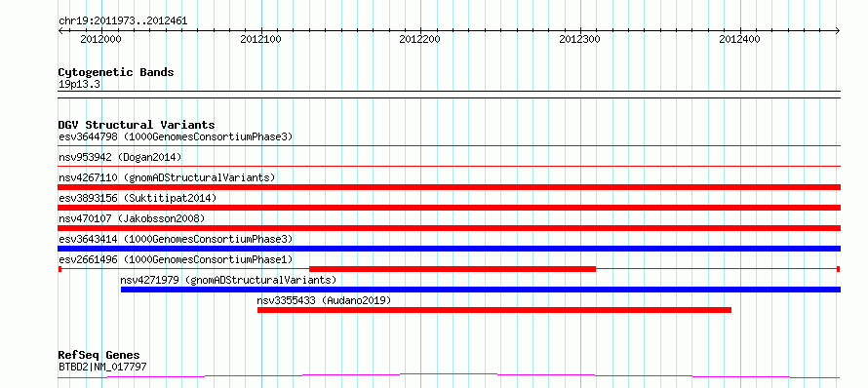Viewport: 868px width, 388px height.
Task: Click the chr19:2011973..2012461 region label
Action: [123, 21]
